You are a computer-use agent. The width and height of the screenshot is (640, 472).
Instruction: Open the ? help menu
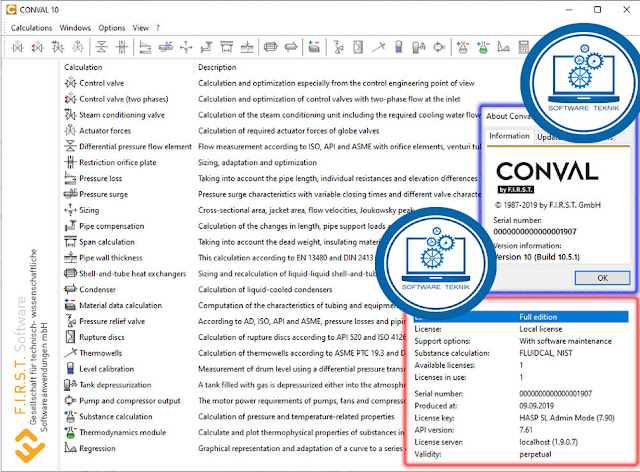pyautogui.click(x=158, y=28)
